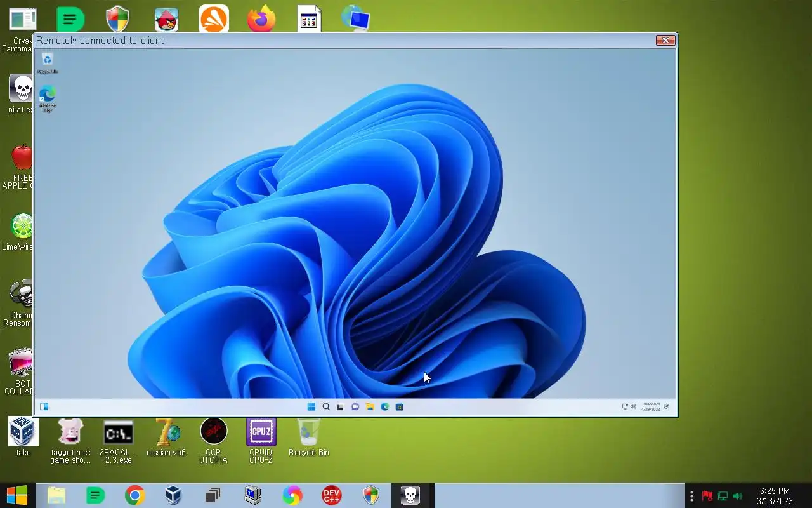Select the 2PACAL 2.3.exe desktop icon
Image resolution: width=812 pixels, height=508 pixels.
pyautogui.click(x=119, y=441)
